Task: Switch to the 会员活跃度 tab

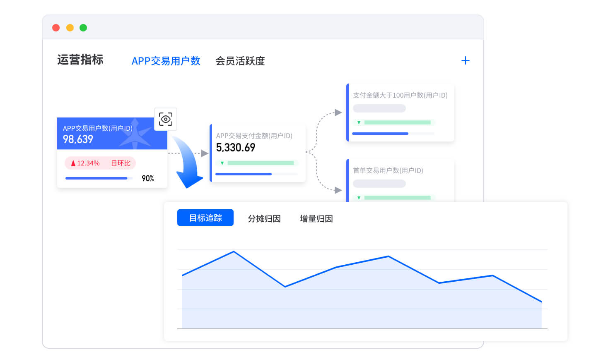Action: click(240, 61)
